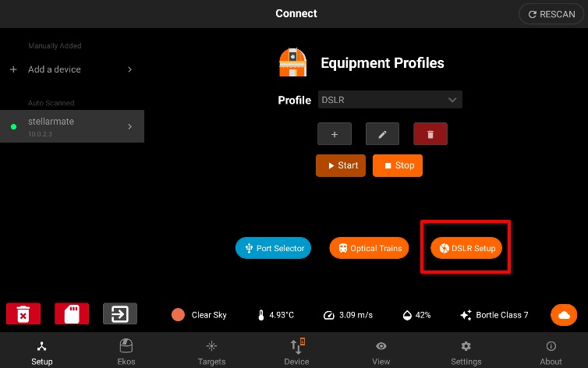Switch to the Ekos tab

[x=126, y=353]
